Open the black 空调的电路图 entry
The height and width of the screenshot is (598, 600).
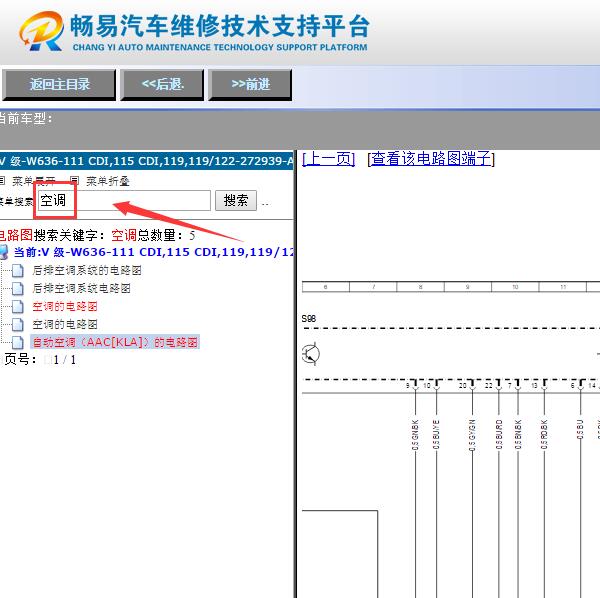coord(65,324)
